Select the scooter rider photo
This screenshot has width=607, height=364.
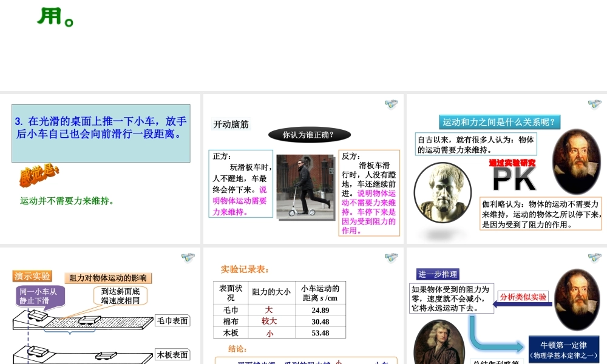click(x=305, y=186)
